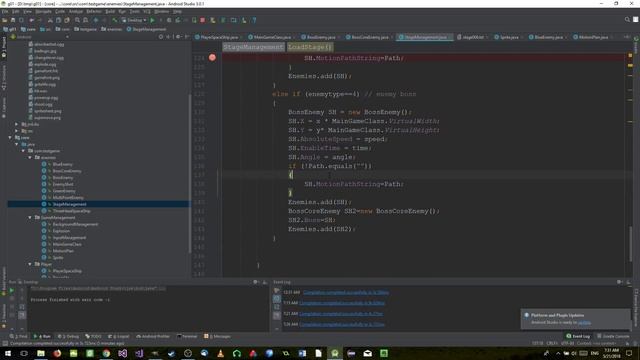Click the Save All toolbar icon
640x360 pixels.
point(13,20)
